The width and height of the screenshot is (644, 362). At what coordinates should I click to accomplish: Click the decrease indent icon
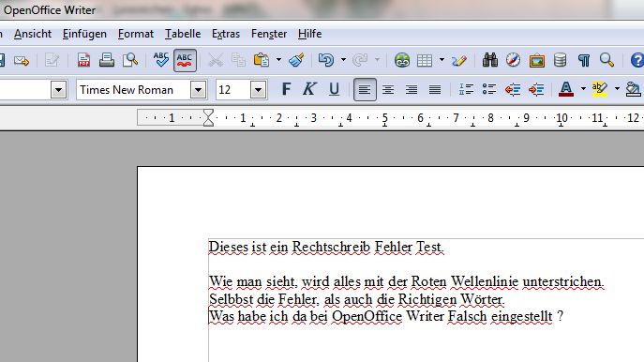coord(513,89)
